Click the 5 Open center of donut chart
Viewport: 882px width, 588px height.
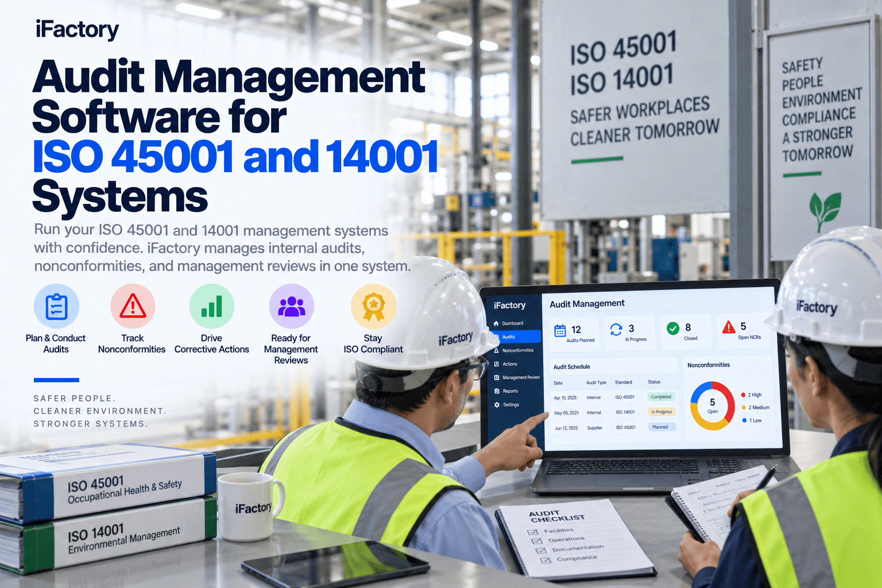(713, 406)
